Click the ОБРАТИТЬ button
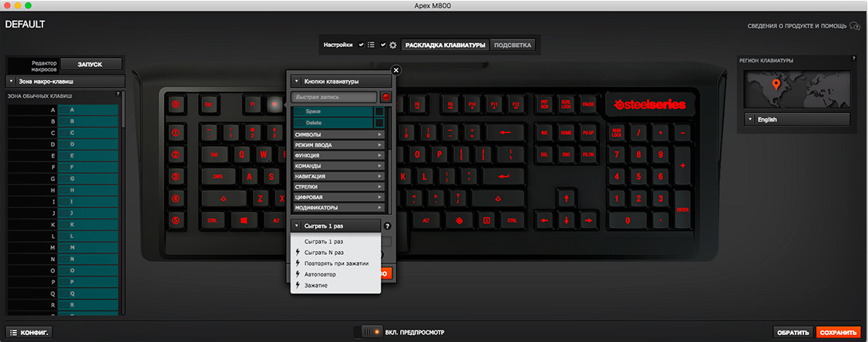This screenshot has height=342, width=868. (x=792, y=333)
